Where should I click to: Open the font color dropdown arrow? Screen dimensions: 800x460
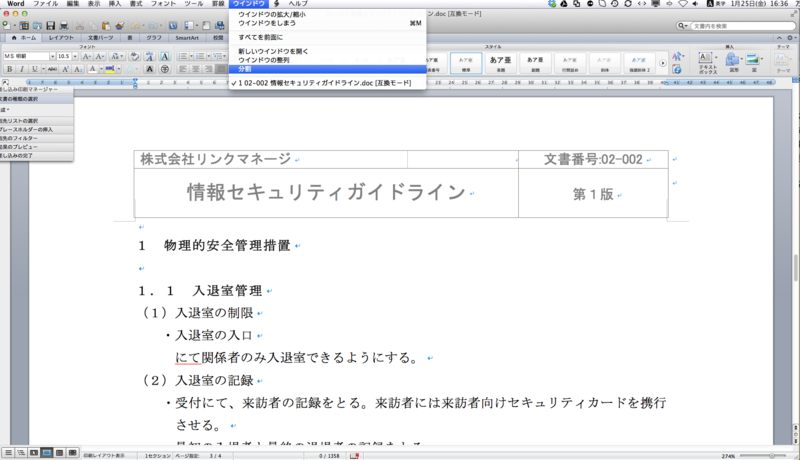click(101, 69)
